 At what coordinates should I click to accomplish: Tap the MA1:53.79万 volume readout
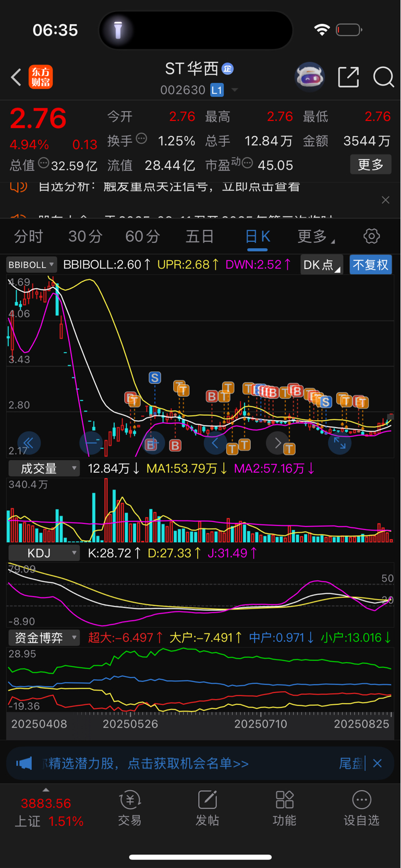[x=187, y=468]
